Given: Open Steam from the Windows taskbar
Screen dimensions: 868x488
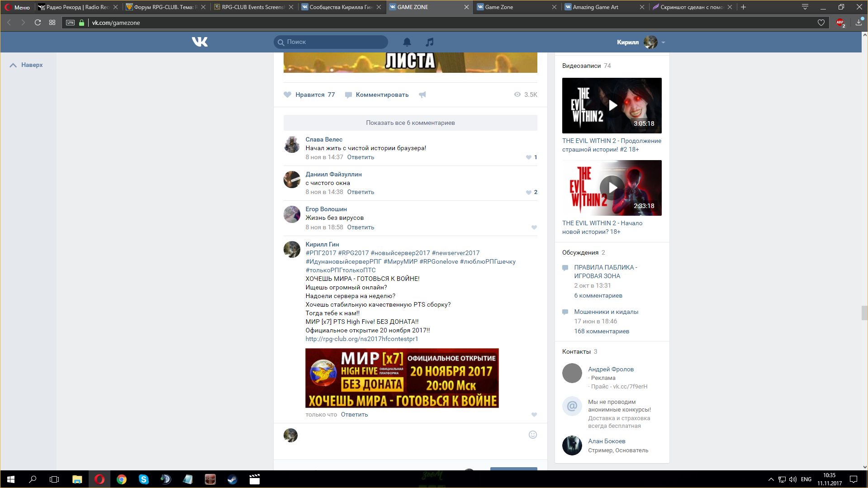Looking at the screenshot, I should pyautogui.click(x=232, y=479).
